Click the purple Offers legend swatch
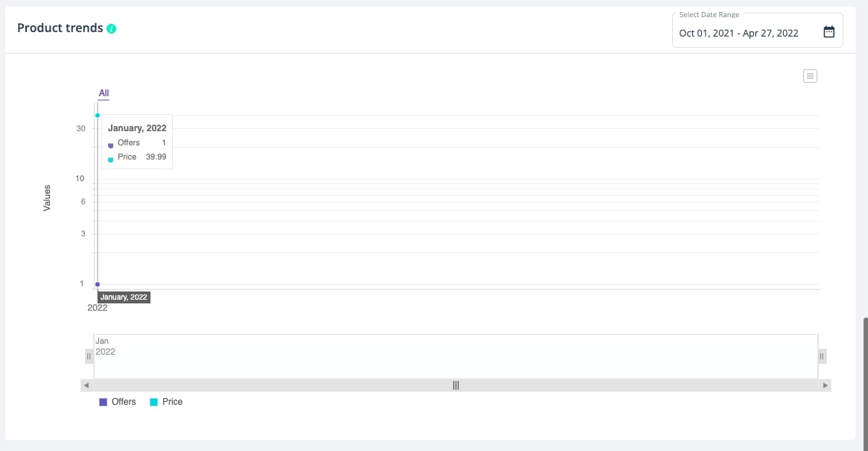868x451 pixels. (103, 403)
